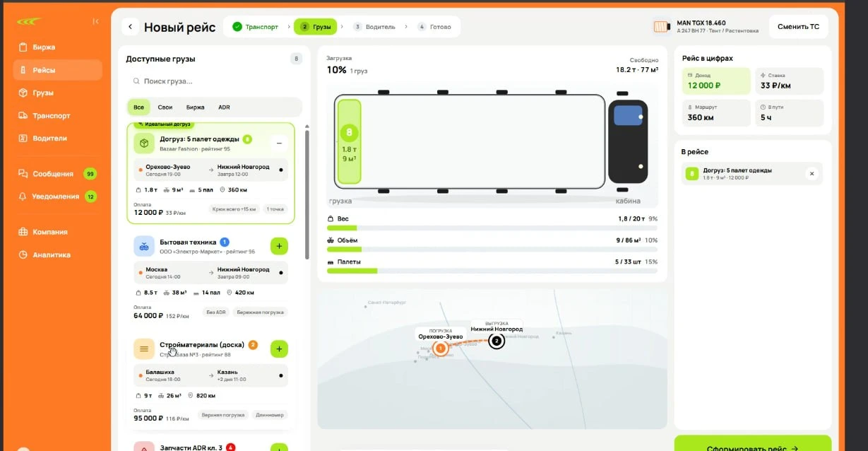Select the Свои filter tab
Screen dimensions: 868x451
click(165, 107)
